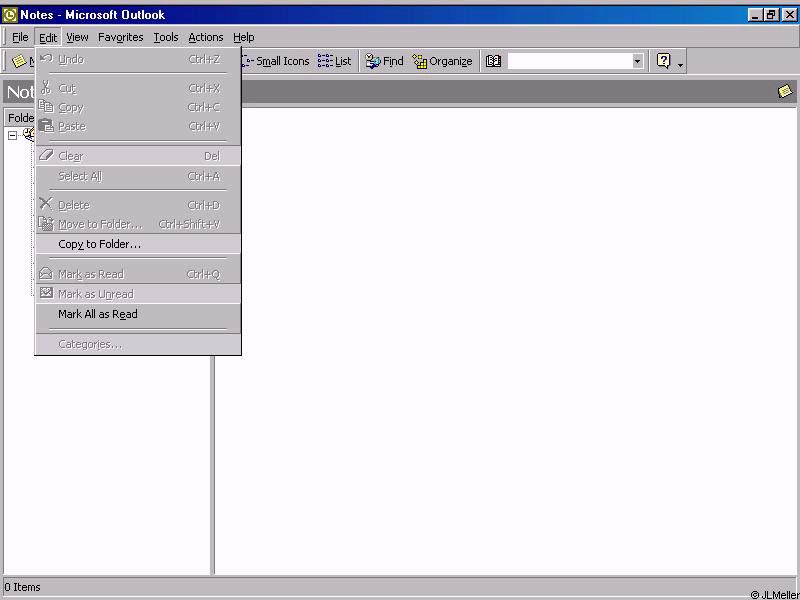
Task: Choose Copy to Folder in Edit menu
Action: click(x=138, y=244)
